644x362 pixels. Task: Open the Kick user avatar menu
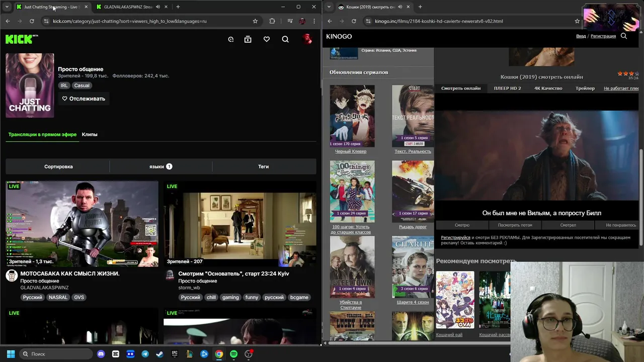tap(307, 39)
